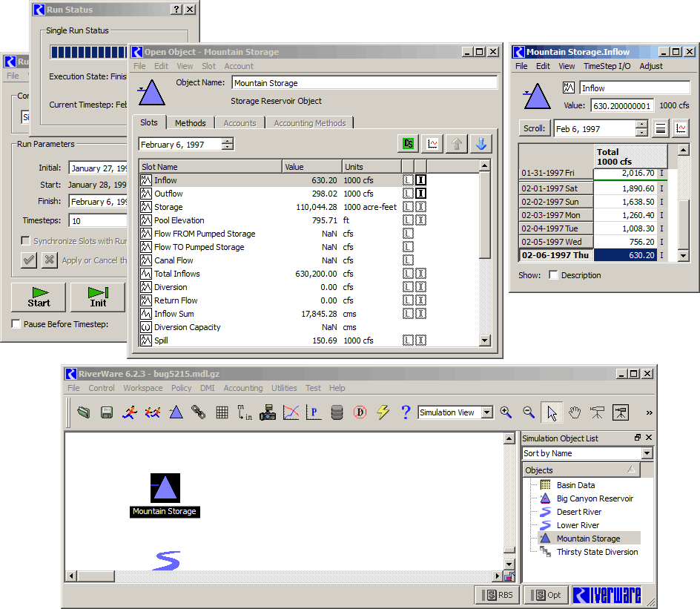
Task: Open the Utilities menu
Action: (x=284, y=388)
